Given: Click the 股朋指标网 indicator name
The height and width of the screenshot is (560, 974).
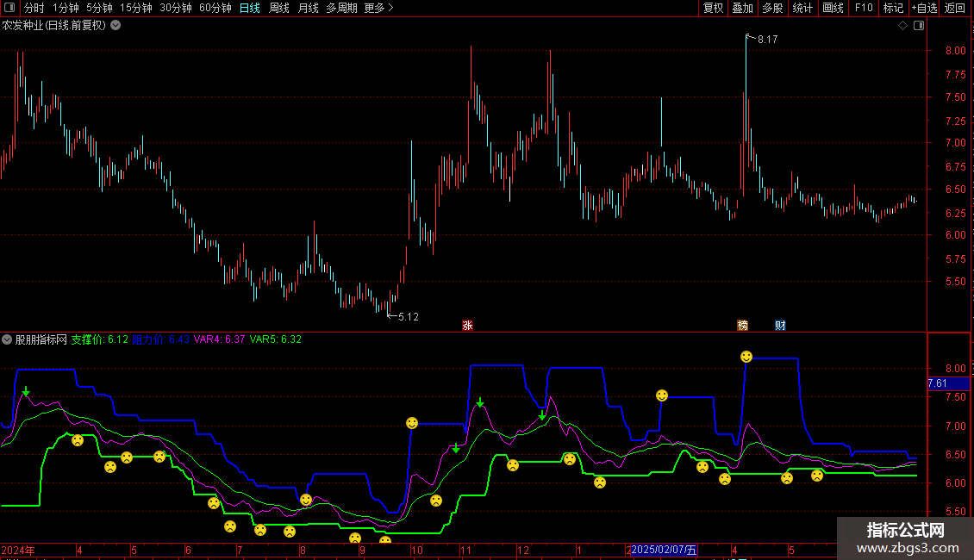Looking at the screenshot, I should coord(41,339).
